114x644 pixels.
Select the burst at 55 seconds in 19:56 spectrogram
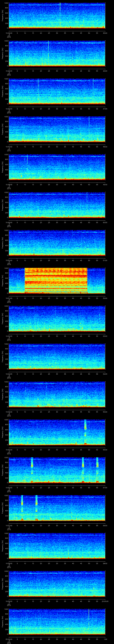coord(97,470)
